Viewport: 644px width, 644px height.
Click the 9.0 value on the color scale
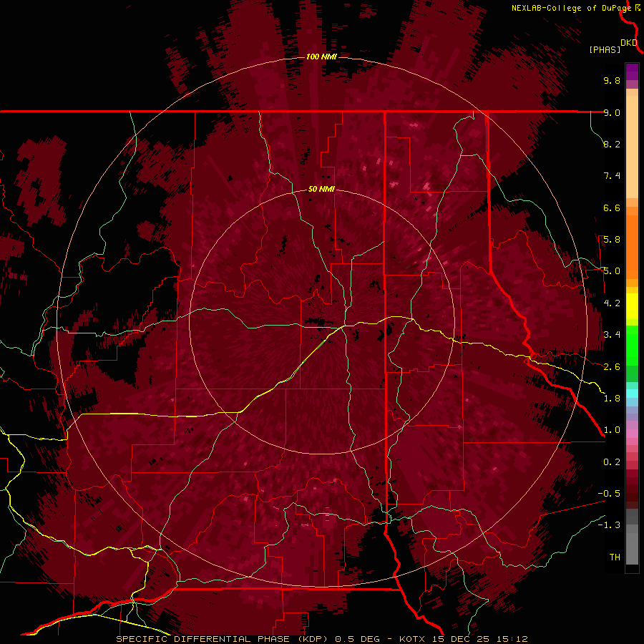coord(612,112)
